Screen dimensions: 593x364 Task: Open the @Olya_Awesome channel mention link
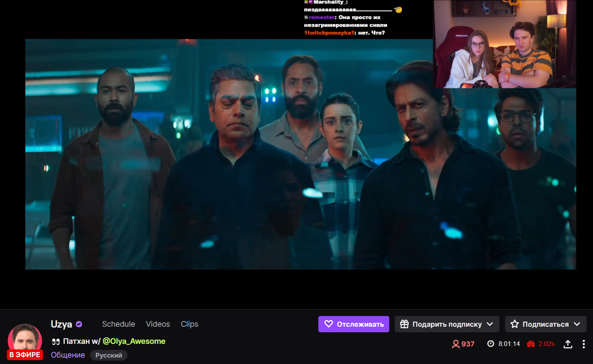tap(134, 341)
